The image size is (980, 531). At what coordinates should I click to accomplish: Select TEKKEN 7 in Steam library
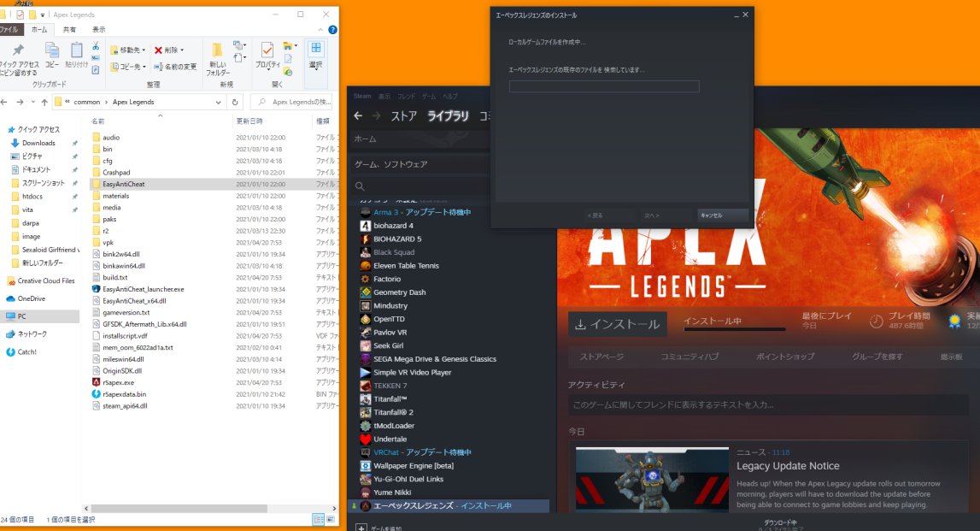tap(390, 386)
